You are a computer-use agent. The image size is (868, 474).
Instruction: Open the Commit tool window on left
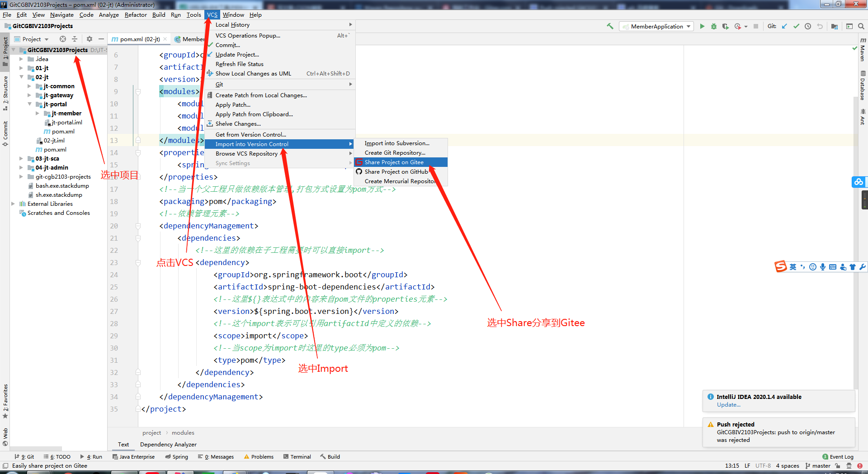(x=5, y=133)
